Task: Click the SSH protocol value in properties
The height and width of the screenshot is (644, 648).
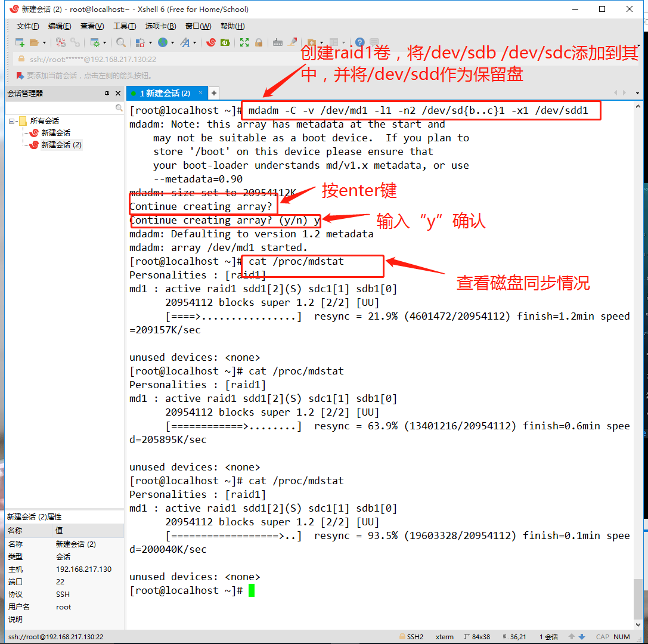Action: click(63, 595)
